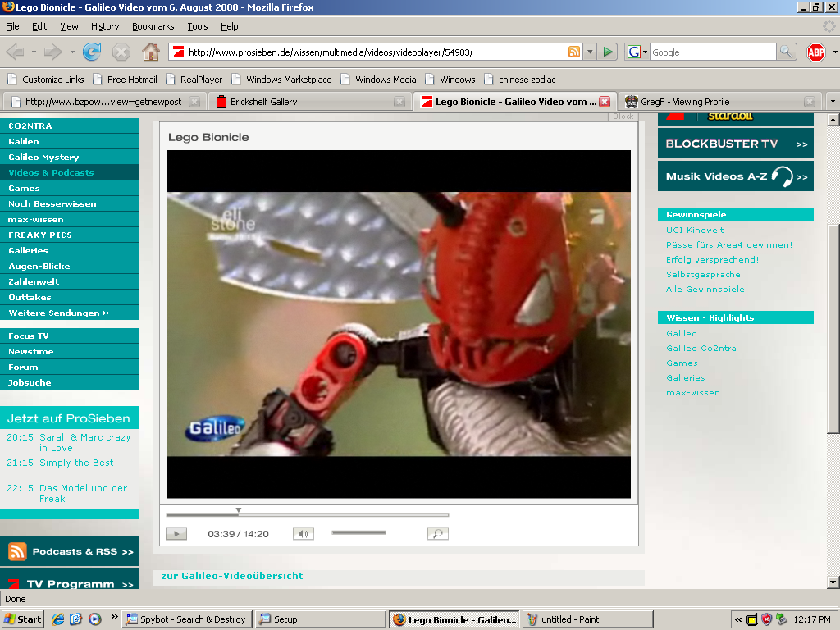Click the RSS feed icon in address bar
840x630 pixels.
573,52
